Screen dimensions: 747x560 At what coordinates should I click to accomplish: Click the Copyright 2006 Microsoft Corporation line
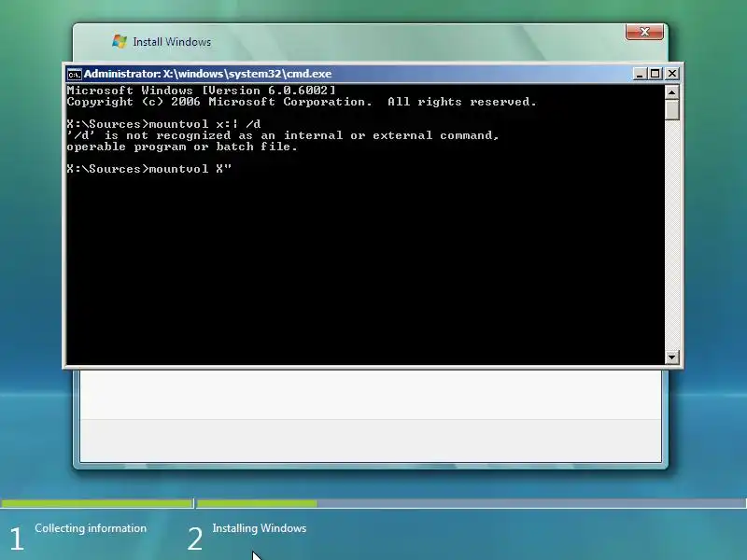(302, 102)
